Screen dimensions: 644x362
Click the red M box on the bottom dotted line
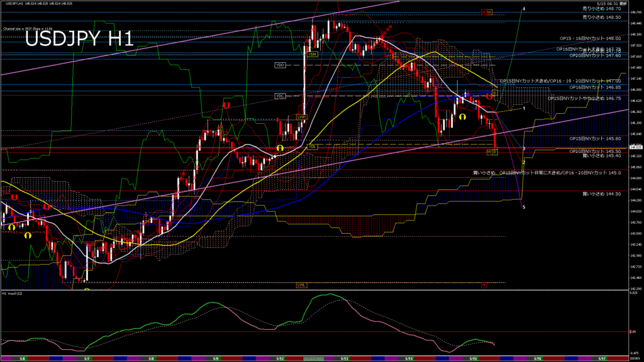[x=484, y=285]
